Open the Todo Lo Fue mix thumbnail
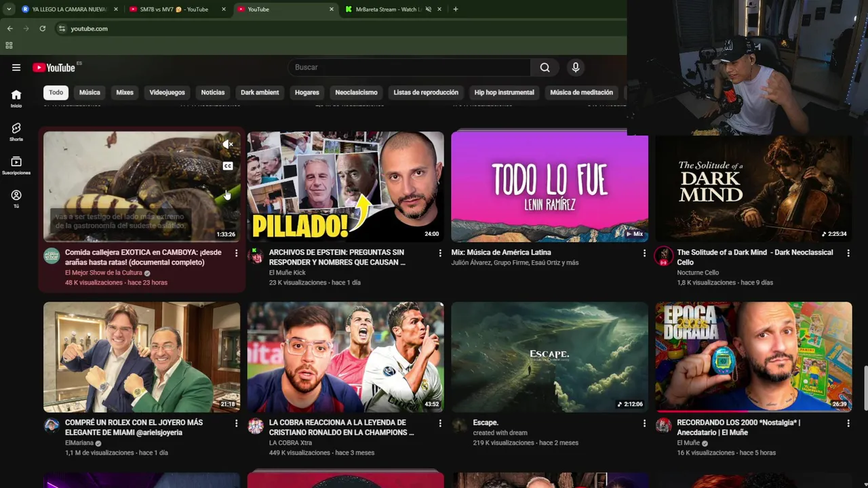Screen dimensions: 868x488 click(549, 186)
